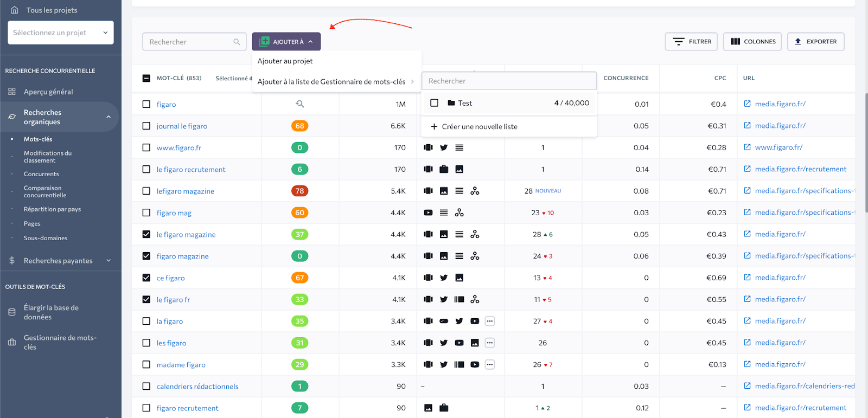Click the database icon for Élargir la base
This screenshot has width=868, height=418.
coord(12,312)
